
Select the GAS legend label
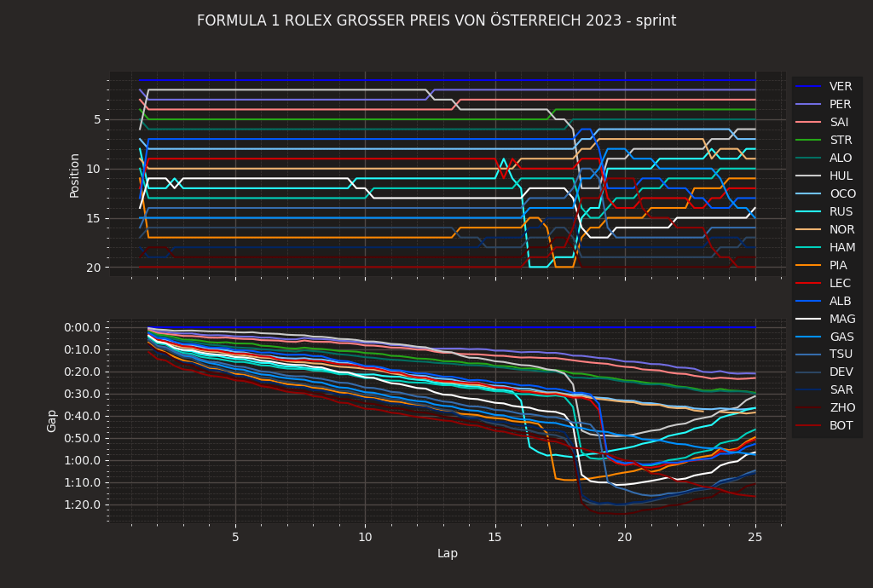[841, 337]
